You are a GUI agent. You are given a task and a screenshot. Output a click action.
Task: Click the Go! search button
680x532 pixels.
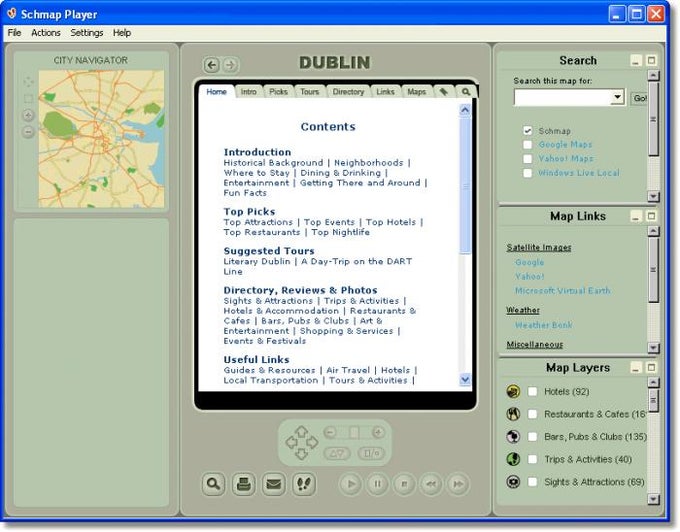(639, 98)
